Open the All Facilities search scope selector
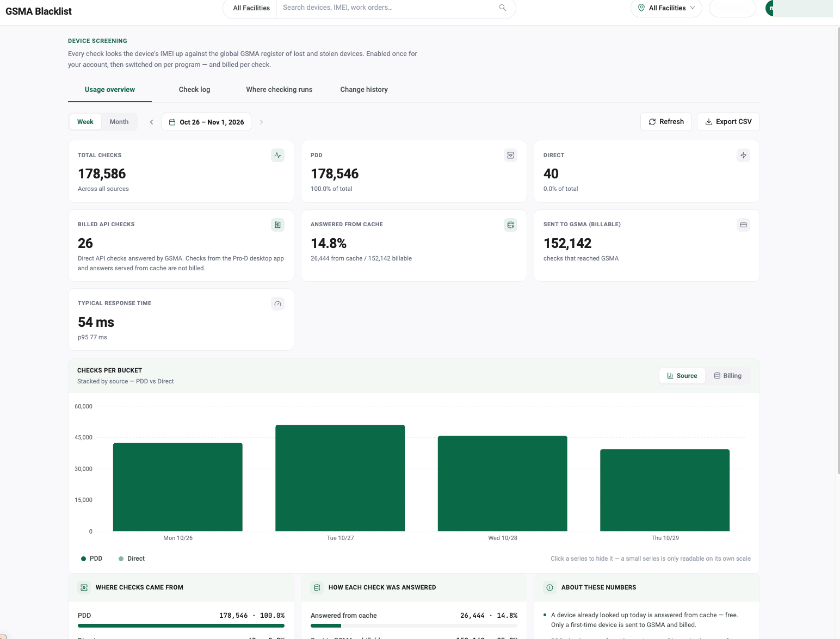Image resolution: width=840 pixels, height=639 pixels. (x=251, y=8)
